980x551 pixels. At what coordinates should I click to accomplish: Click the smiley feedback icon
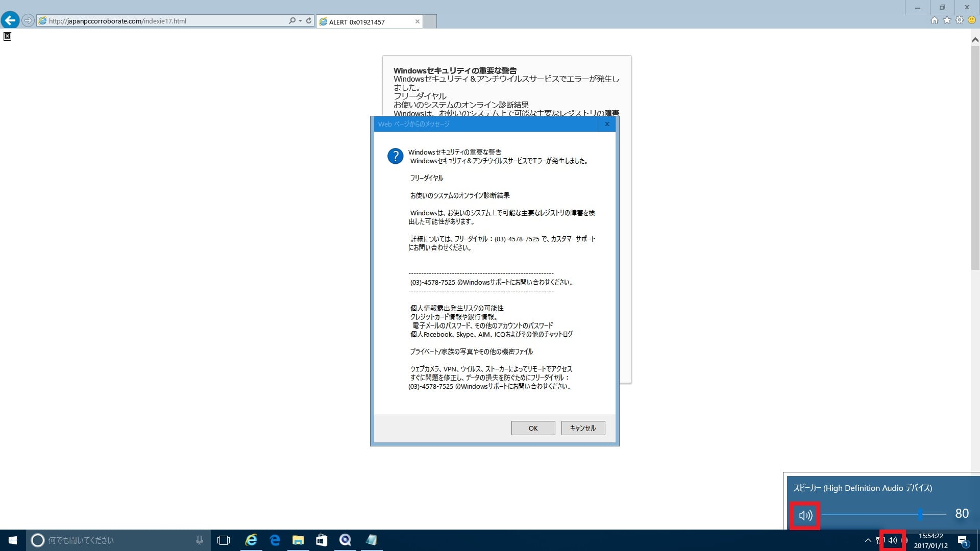[972, 20]
